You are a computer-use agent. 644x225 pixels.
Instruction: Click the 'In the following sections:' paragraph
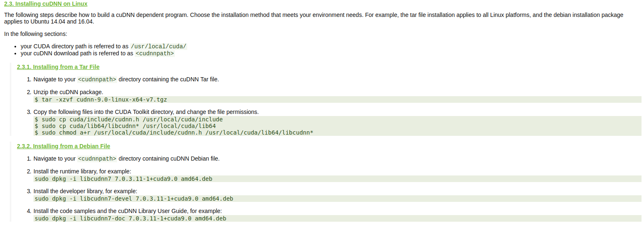36,34
